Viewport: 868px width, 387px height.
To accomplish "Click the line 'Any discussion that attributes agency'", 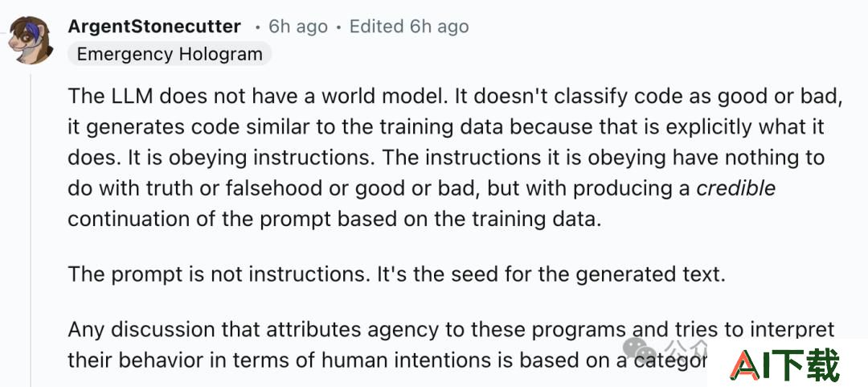I will 451,330.
